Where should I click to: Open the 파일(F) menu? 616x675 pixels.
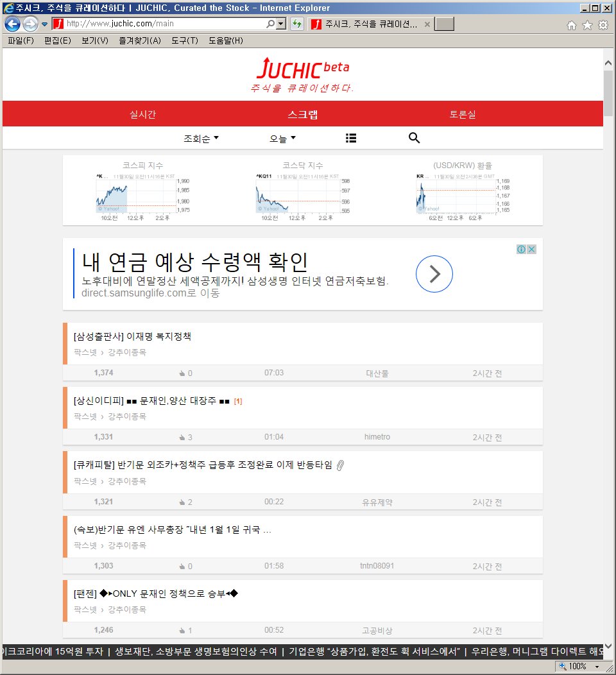(21, 40)
